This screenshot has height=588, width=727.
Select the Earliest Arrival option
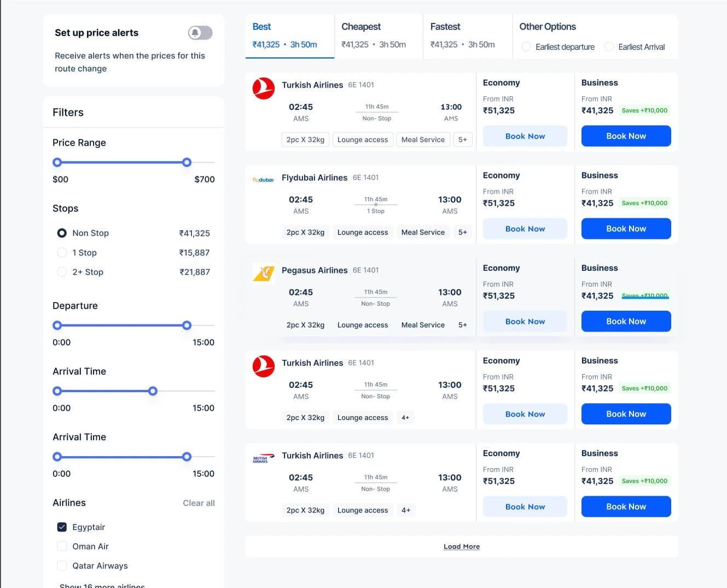click(x=609, y=47)
